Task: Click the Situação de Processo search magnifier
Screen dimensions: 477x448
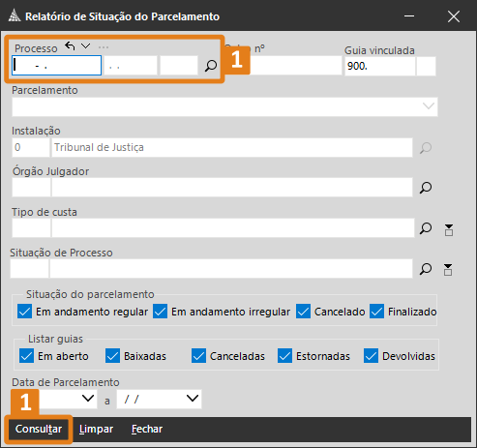Action: pyautogui.click(x=426, y=269)
